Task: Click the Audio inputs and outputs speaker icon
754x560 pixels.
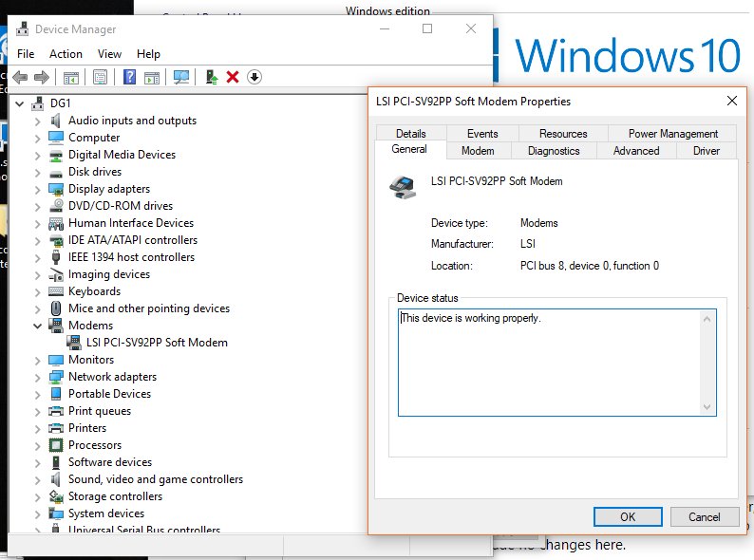Action: click(x=56, y=121)
